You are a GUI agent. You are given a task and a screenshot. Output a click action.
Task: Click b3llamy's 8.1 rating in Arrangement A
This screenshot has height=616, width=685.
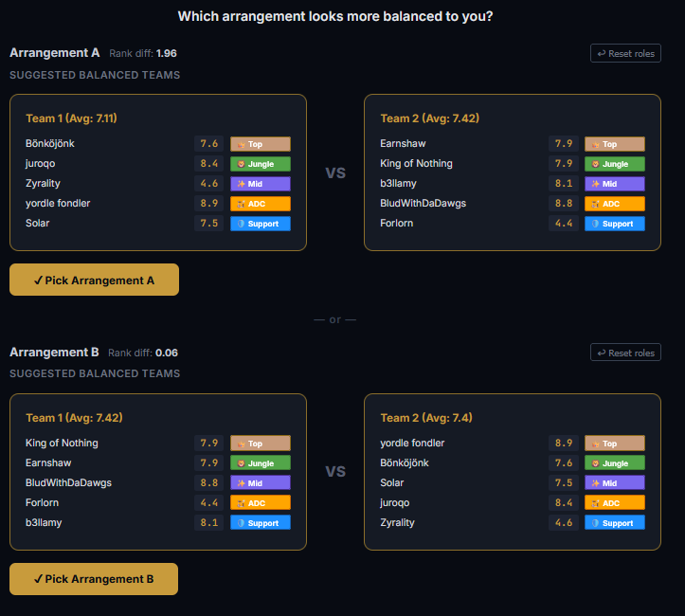click(x=564, y=184)
